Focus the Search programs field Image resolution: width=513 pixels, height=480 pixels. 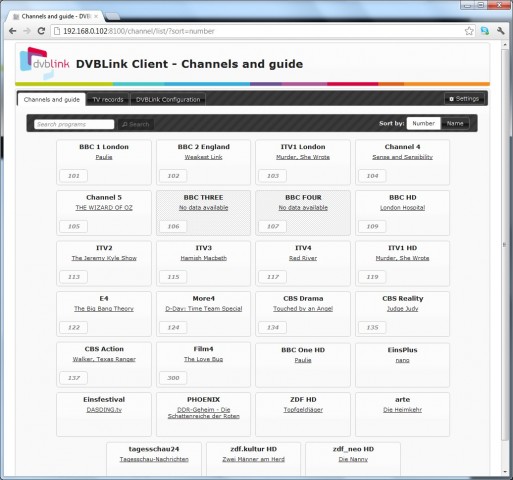click(74, 124)
